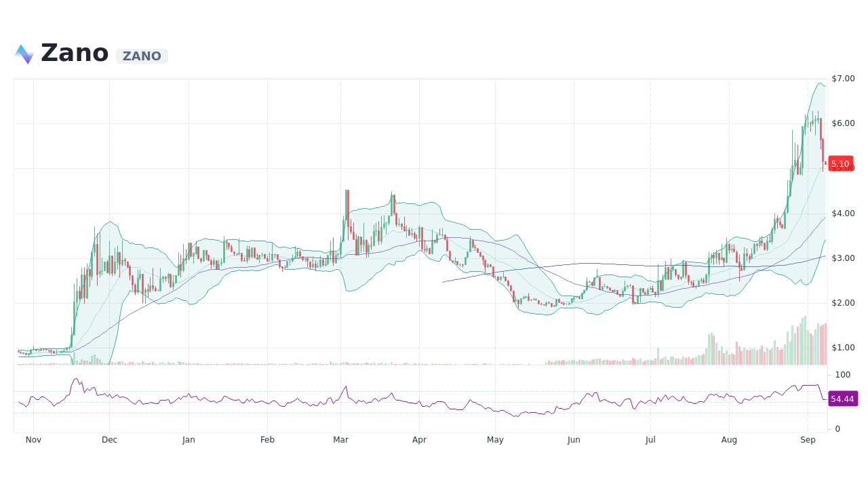The height and width of the screenshot is (488, 868).
Task: Click the Jun month label
Action: [x=574, y=440]
